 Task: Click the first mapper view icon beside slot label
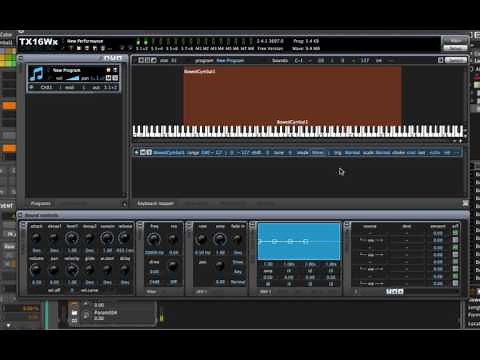141,60
